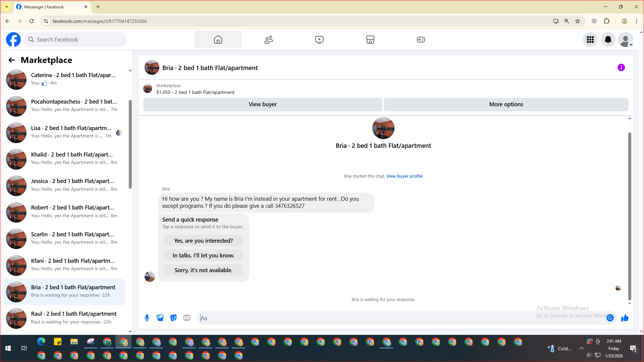
Task: Open the Windows notification center
Action: tap(634, 349)
